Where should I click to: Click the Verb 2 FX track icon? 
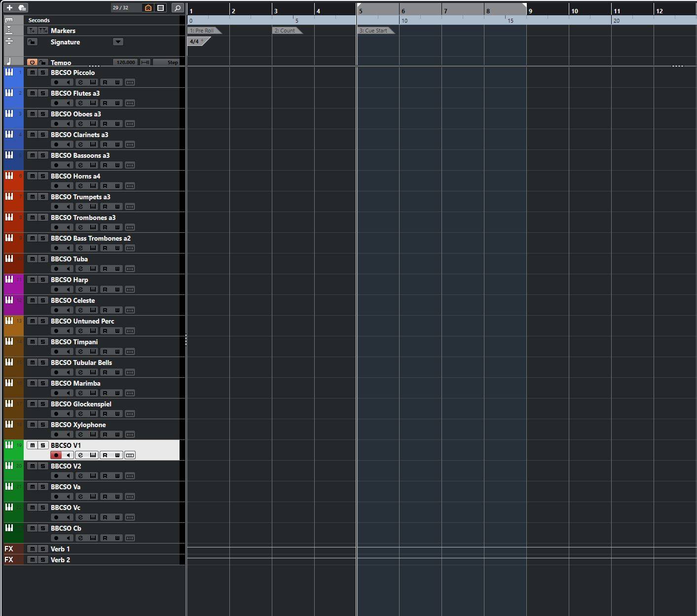coord(9,560)
